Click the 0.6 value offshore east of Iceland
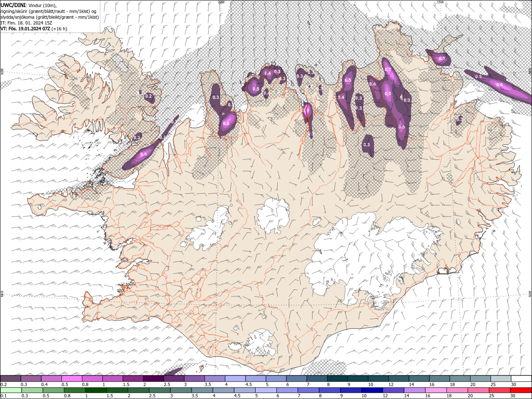The image size is (532, 399). click(500, 85)
